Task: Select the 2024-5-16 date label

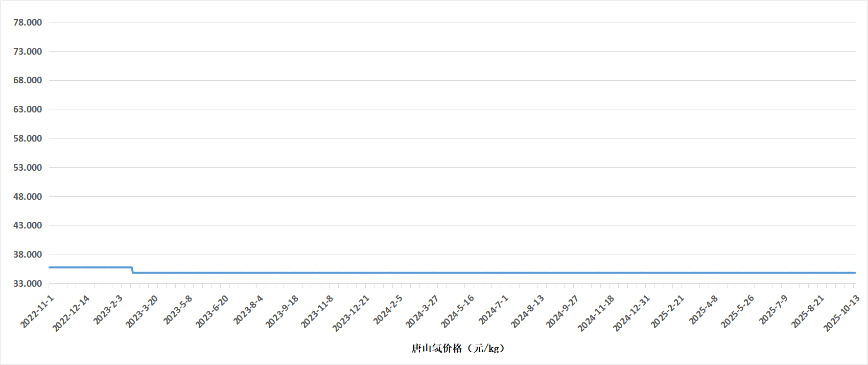Action: pos(458,311)
